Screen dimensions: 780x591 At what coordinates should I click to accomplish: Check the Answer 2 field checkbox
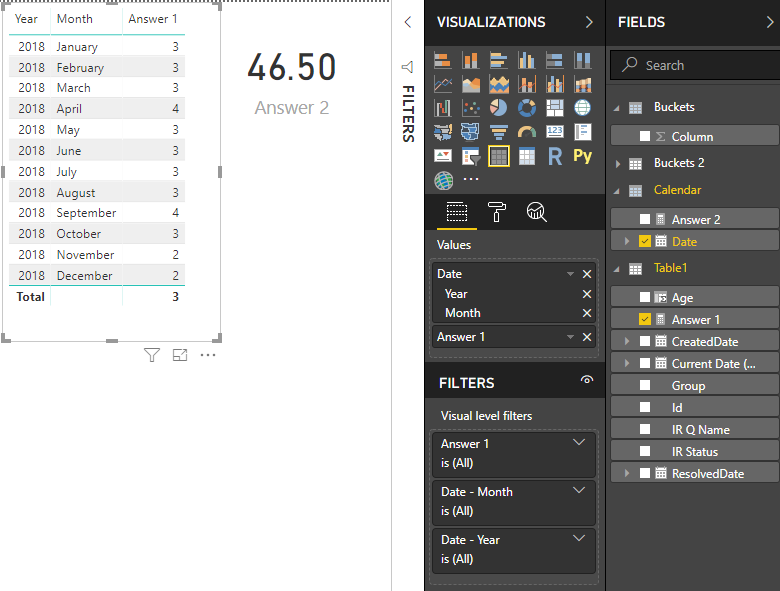click(x=645, y=219)
